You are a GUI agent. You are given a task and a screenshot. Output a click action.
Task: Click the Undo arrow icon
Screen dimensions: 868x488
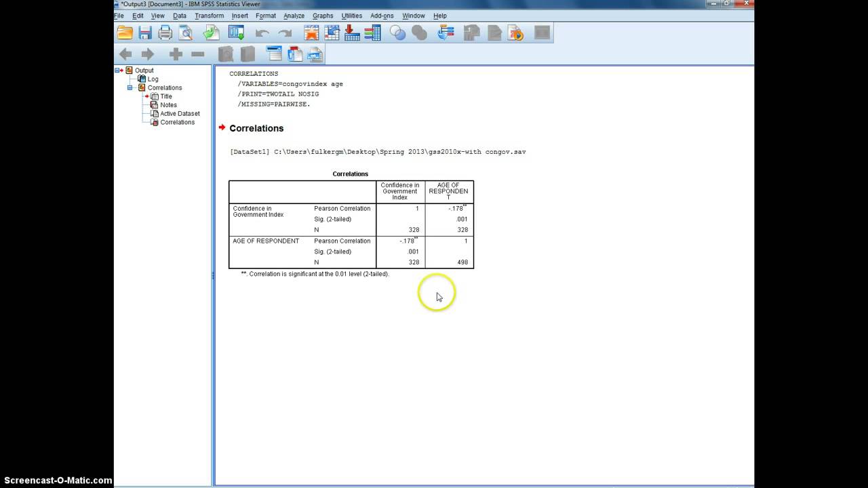coord(262,33)
